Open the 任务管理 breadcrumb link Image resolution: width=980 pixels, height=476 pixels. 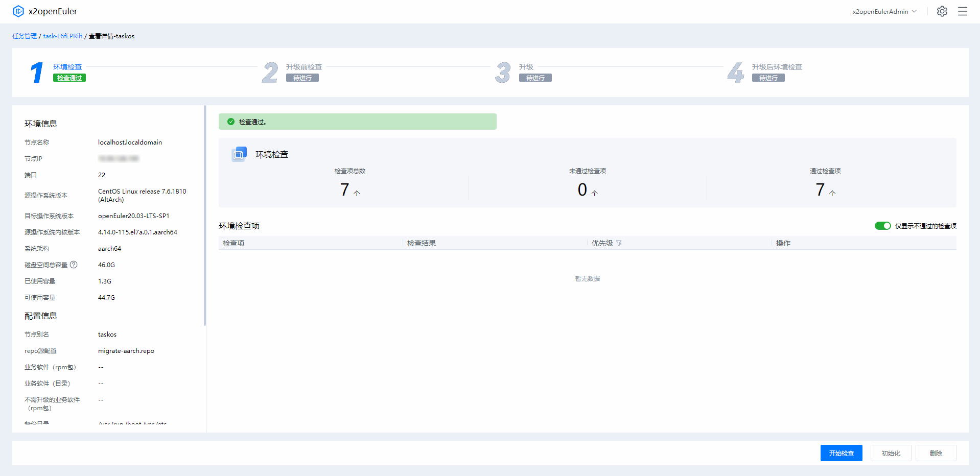[x=25, y=36]
